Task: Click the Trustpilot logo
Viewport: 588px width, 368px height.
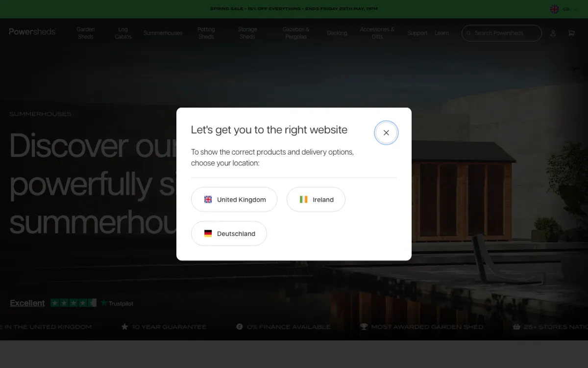Action: (117, 303)
